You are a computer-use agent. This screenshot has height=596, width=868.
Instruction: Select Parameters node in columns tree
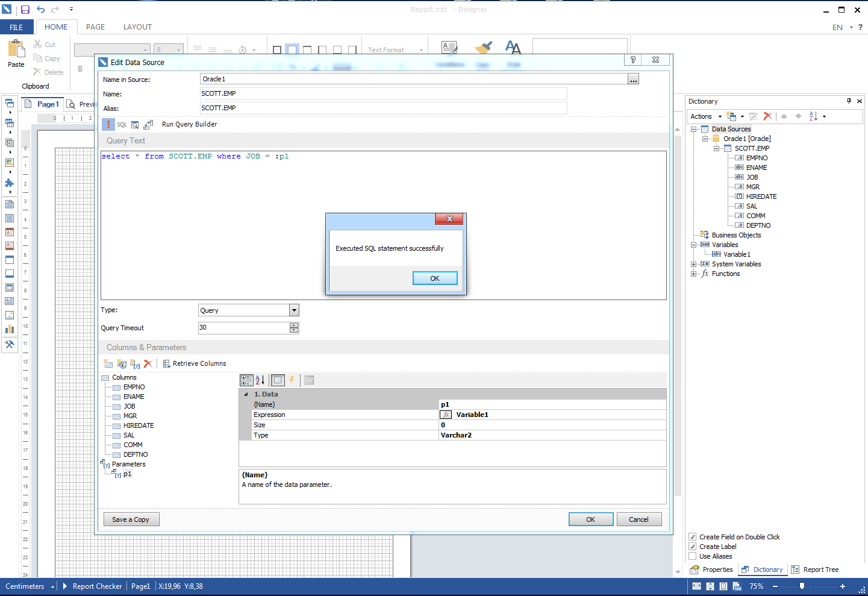click(x=129, y=465)
